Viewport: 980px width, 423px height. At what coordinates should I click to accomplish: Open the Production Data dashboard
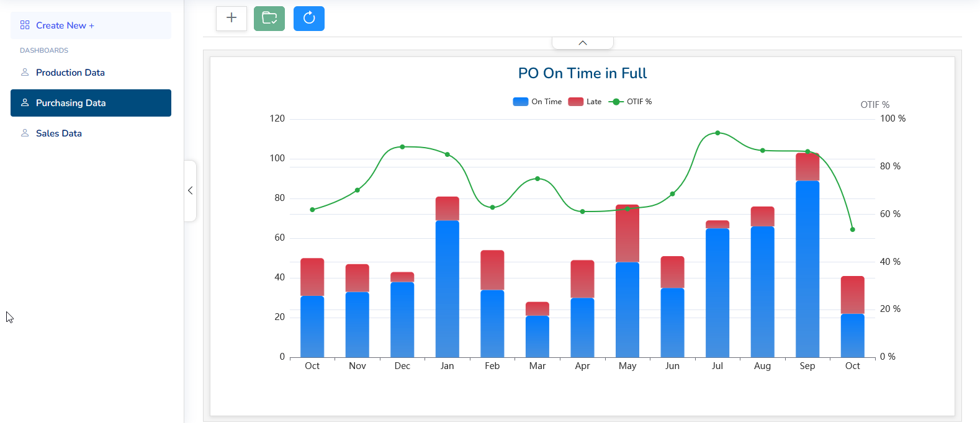pos(70,73)
